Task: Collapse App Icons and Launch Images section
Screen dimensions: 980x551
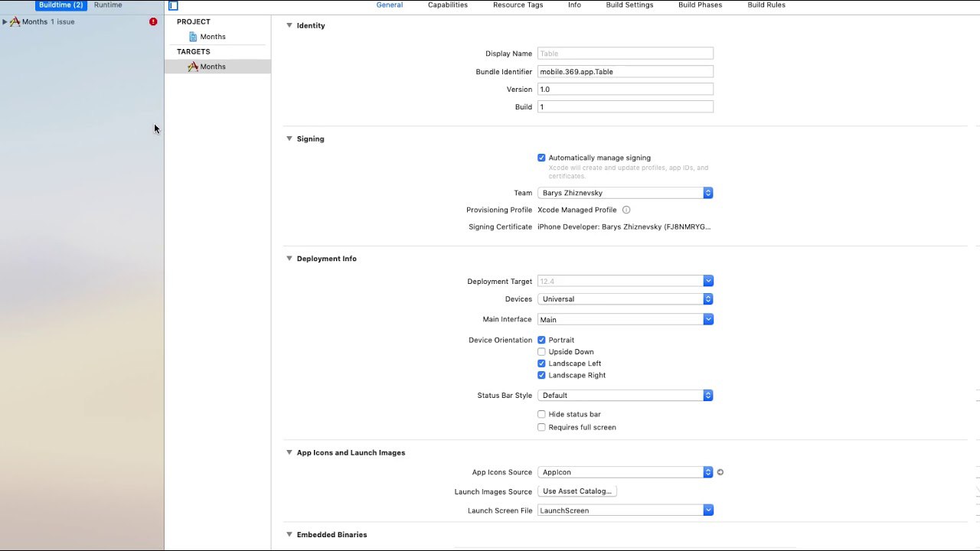Action: click(289, 452)
